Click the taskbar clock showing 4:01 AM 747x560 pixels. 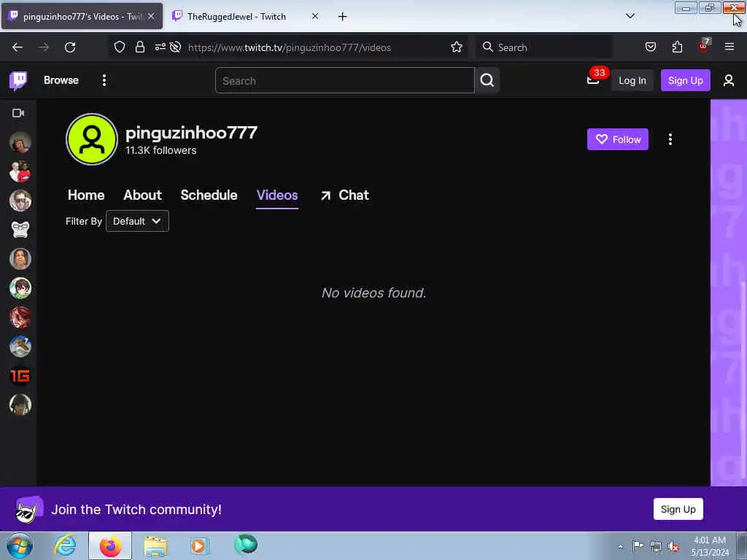pos(710,546)
